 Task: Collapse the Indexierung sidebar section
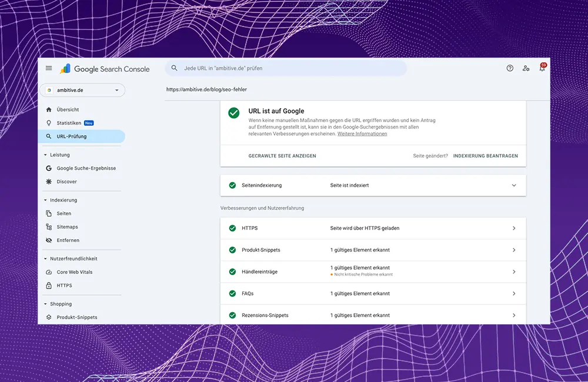click(46, 200)
